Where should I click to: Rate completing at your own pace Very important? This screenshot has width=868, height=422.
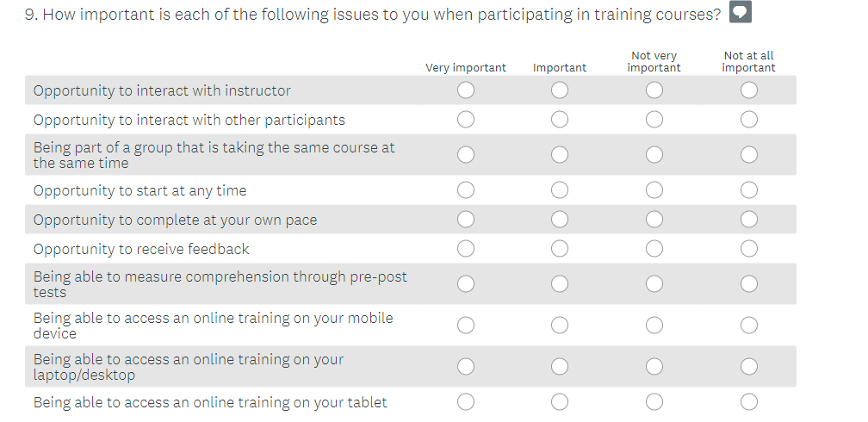[x=466, y=220]
